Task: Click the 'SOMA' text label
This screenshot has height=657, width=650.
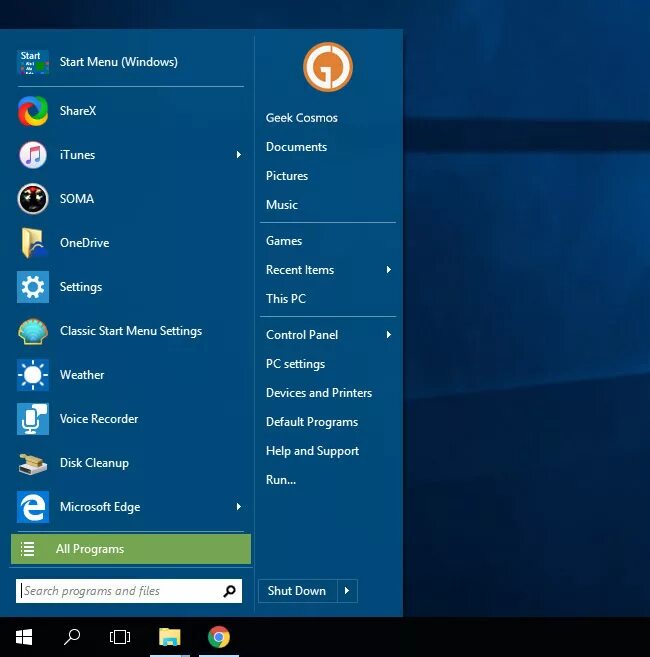Action: pyautogui.click(x=77, y=199)
